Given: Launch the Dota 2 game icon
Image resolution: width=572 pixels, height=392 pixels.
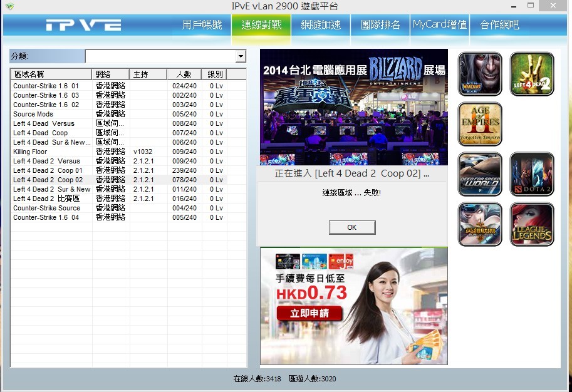Looking at the screenshot, I should tap(532, 174).
